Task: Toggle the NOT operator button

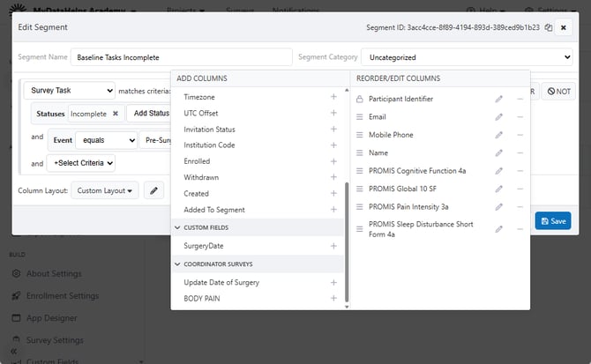Action: 558,91
